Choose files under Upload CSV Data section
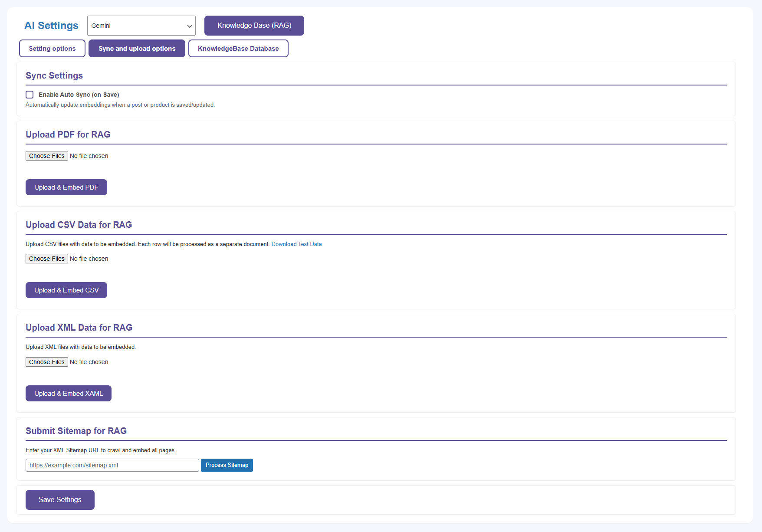The width and height of the screenshot is (762, 532). coord(46,259)
